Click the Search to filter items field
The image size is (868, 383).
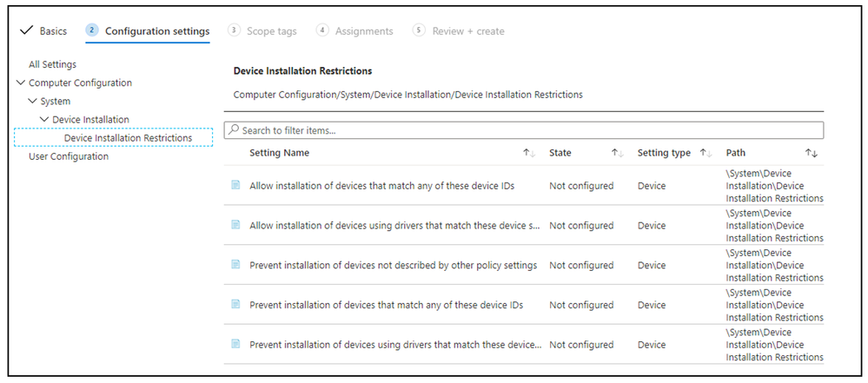(523, 130)
